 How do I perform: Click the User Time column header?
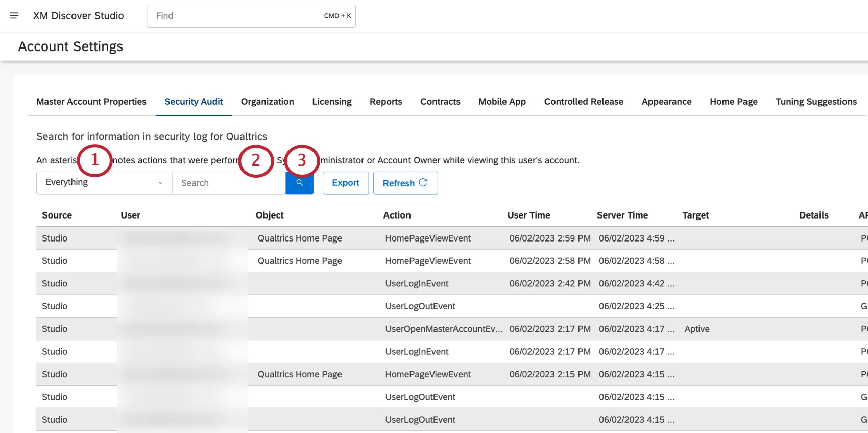pos(528,215)
